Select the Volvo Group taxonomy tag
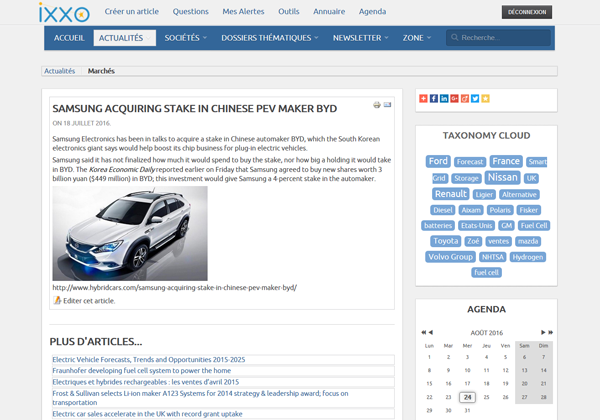Viewport: 600px width, 420px height. pyautogui.click(x=450, y=257)
